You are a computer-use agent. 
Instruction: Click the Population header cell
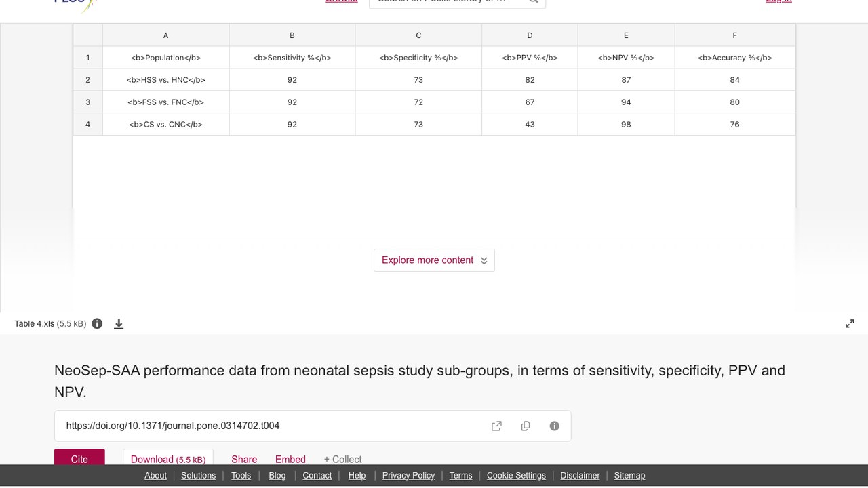(x=165, y=58)
